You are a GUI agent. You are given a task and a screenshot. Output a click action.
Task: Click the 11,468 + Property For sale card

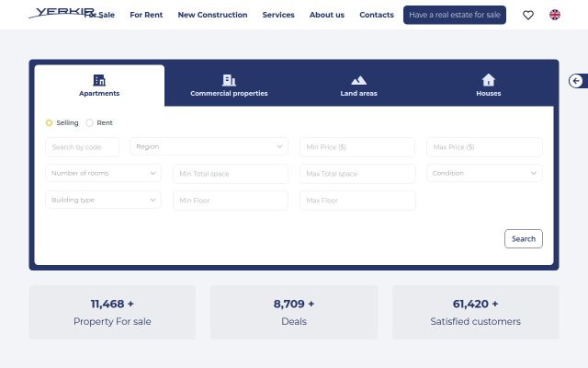pyautogui.click(x=112, y=313)
